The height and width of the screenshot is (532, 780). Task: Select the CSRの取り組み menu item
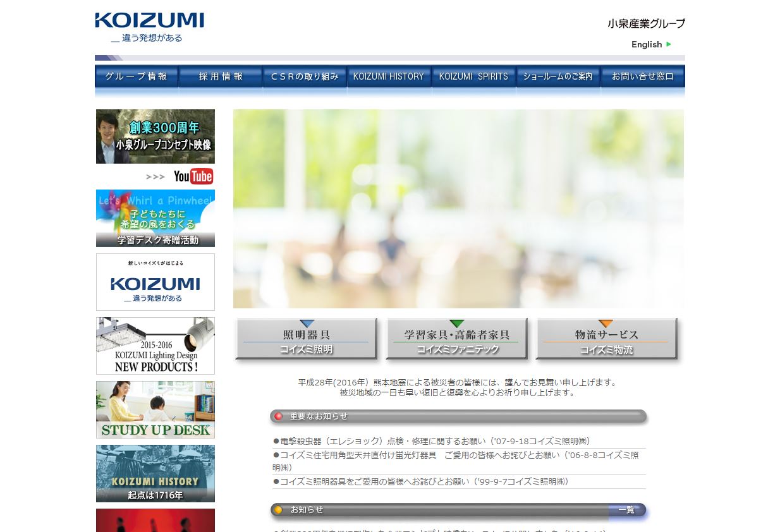[x=305, y=76]
